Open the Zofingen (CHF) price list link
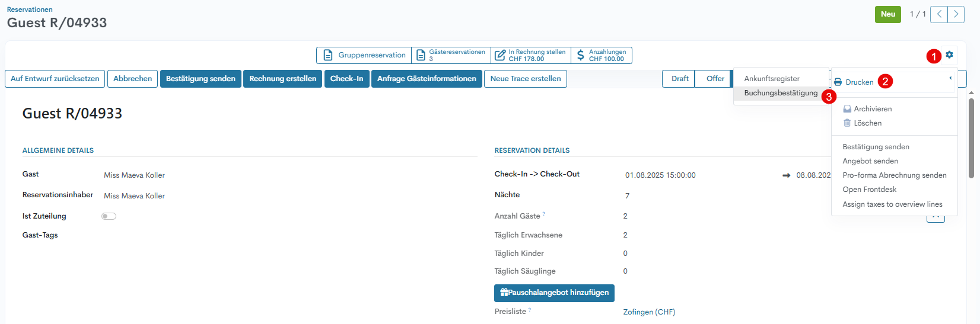Viewport: 980px width, 324px height. pos(648,312)
